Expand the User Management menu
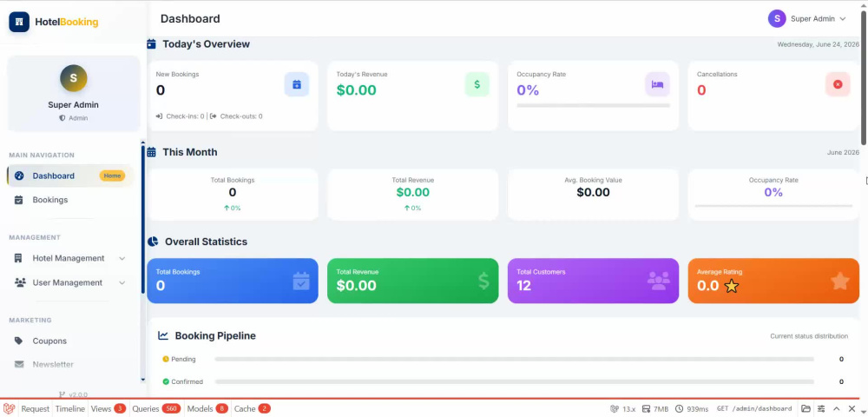This screenshot has height=417, width=868. [70, 283]
